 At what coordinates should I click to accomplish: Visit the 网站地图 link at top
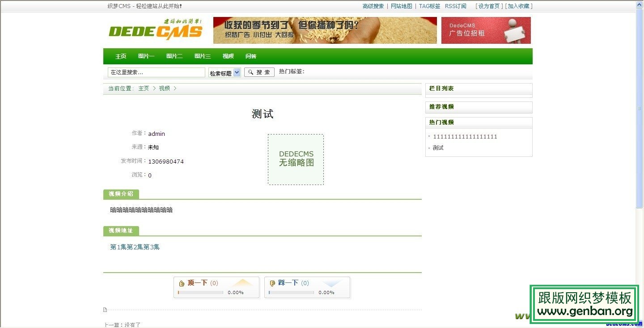[x=401, y=6]
